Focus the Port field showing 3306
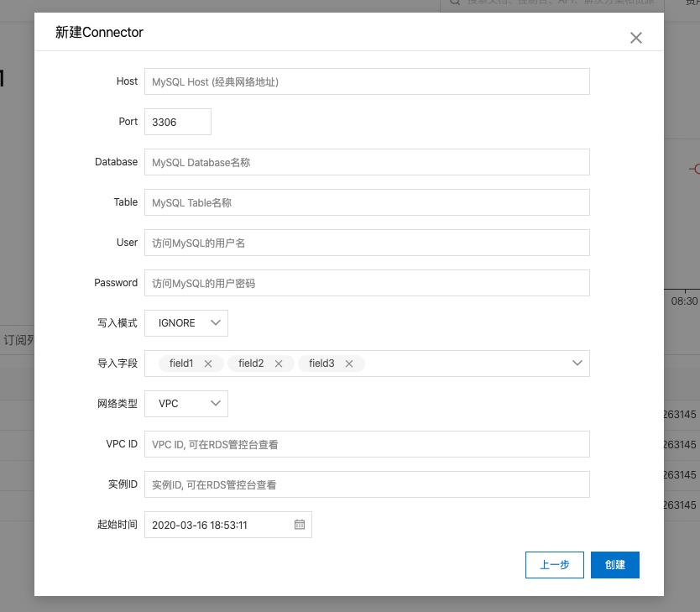The width and height of the screenshot is (700, 612). point(178,122)
